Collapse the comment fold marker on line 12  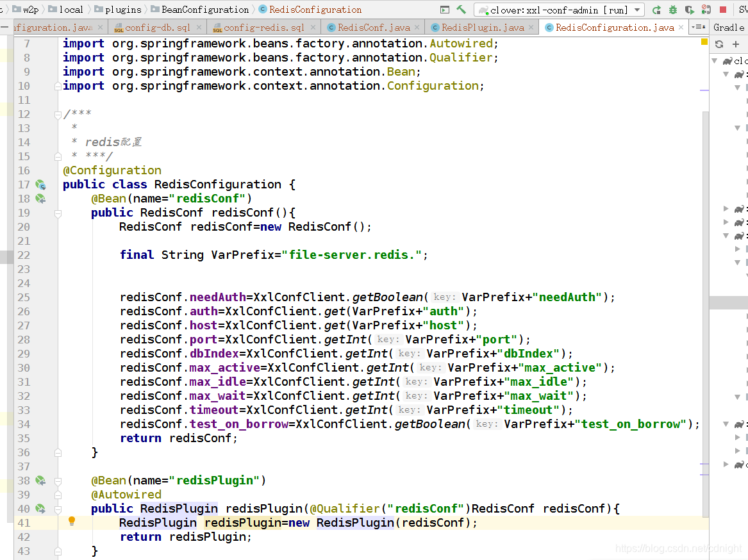[x=58, y=115]
